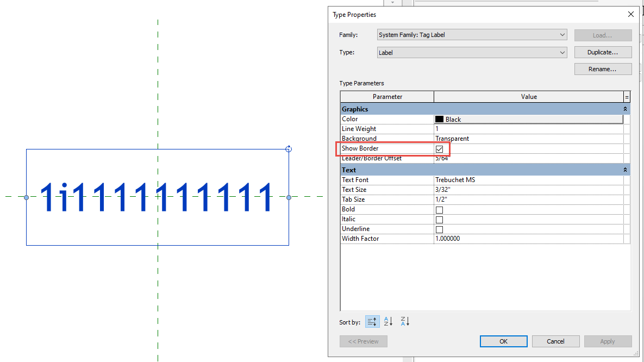
Task: Confirm changes with the OK button
Action: point(503,341)
